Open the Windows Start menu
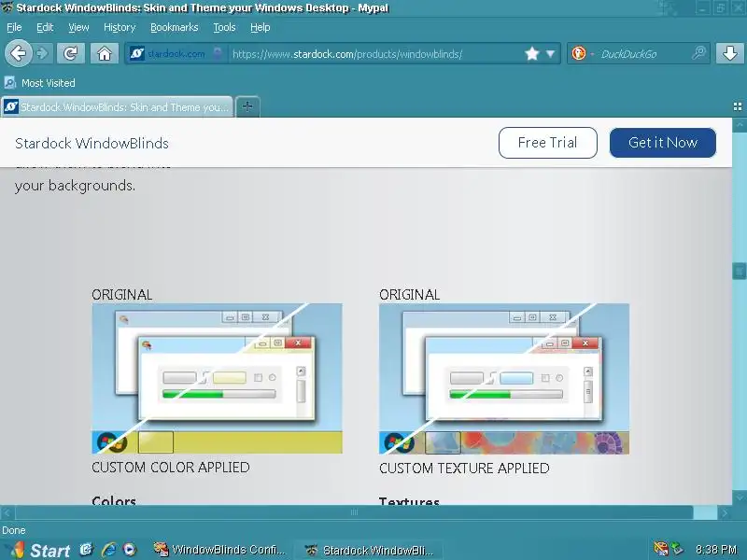The image size is (747, 560). tap(40, 550)
